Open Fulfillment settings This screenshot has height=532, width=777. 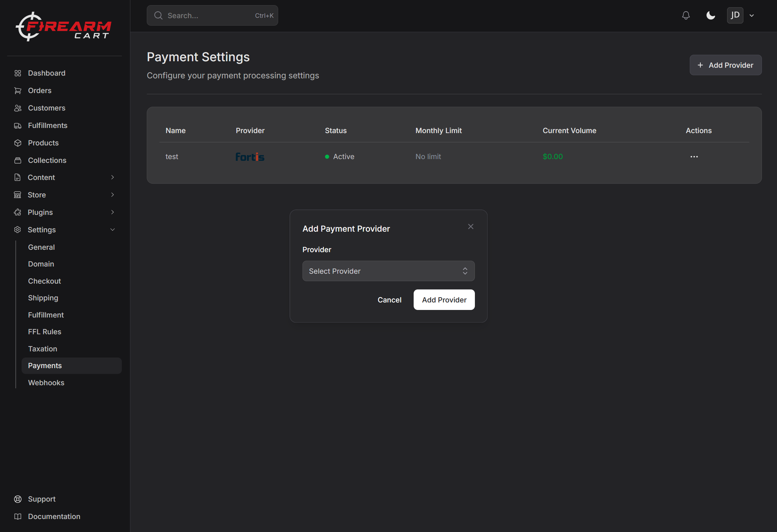[46, 315]
